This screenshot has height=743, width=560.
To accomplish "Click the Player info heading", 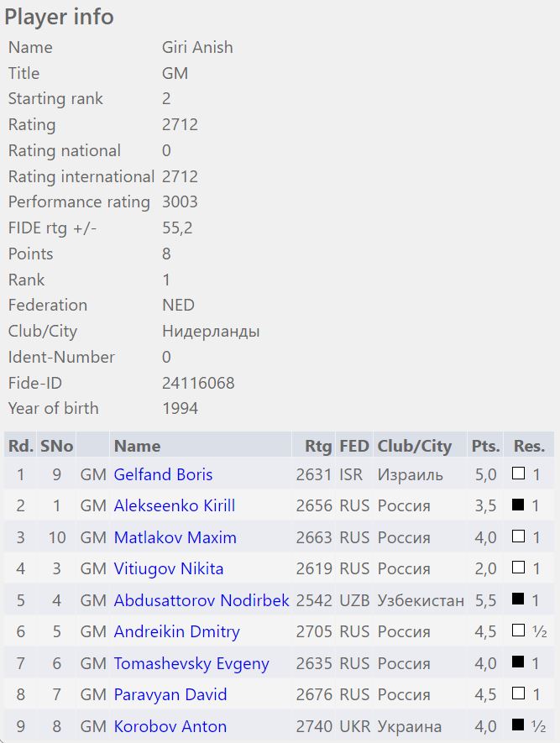I will coord(59,17).
